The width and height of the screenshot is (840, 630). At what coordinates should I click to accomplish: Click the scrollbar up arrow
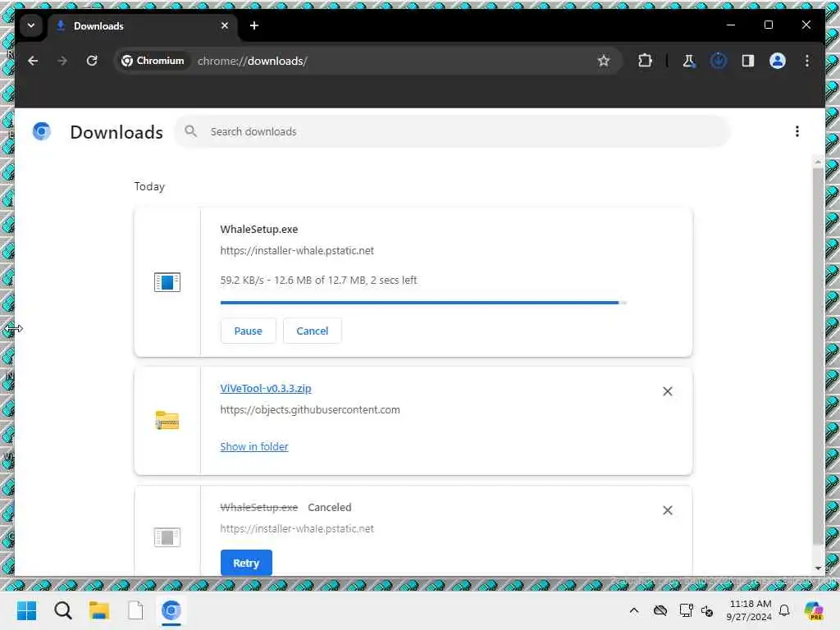(x=818, y=162)
